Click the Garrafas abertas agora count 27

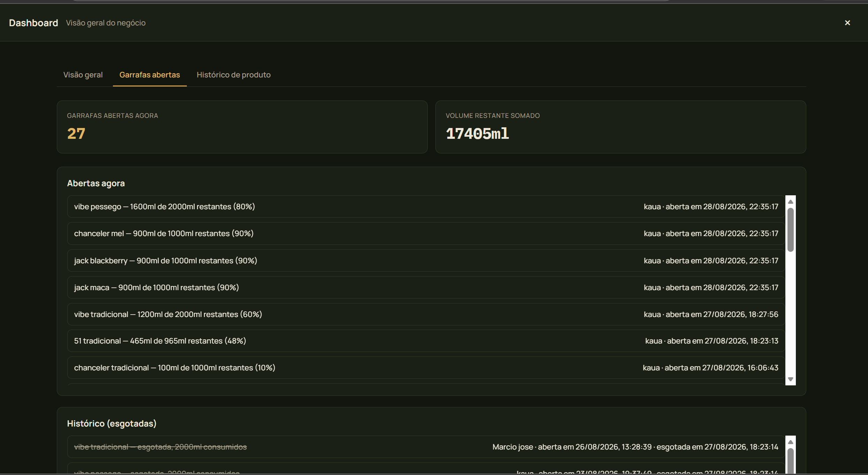(76, 134)
